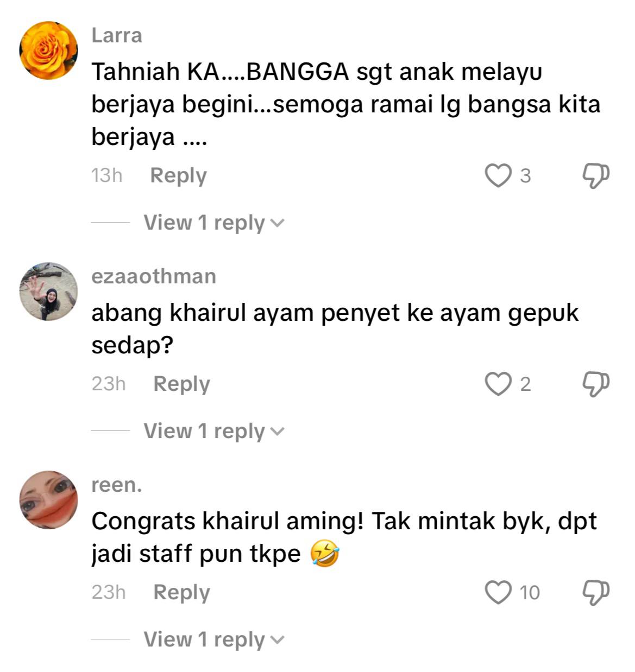Viewport: 635px width, 672px height.
Task: Expand View 1 reply under reen.'s comment
Action: coord(214,640)
